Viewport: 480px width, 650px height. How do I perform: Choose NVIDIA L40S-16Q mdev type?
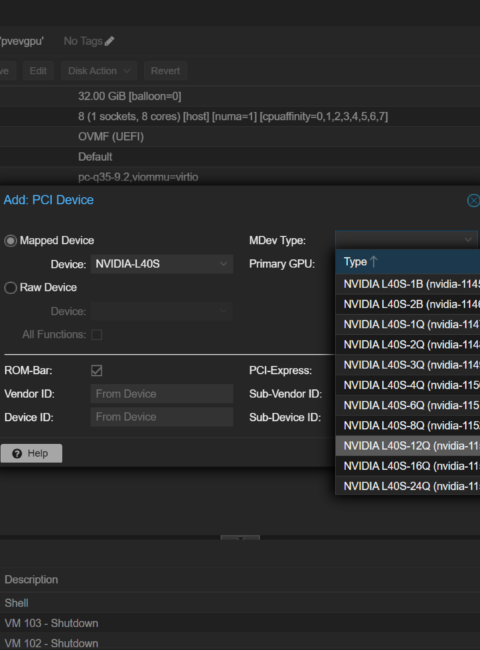click(407, 466)
